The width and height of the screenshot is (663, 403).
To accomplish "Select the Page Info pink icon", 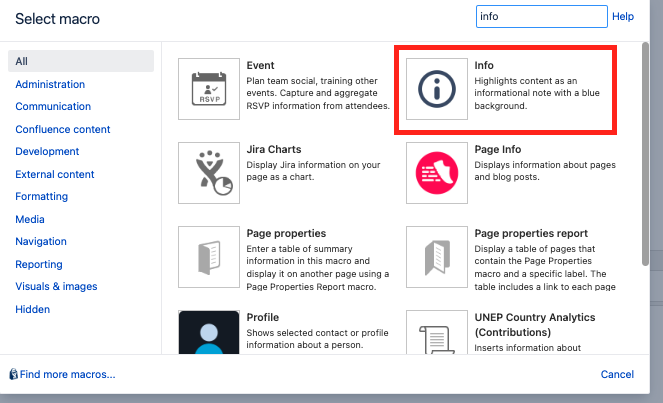I will (x=437, y=173).
